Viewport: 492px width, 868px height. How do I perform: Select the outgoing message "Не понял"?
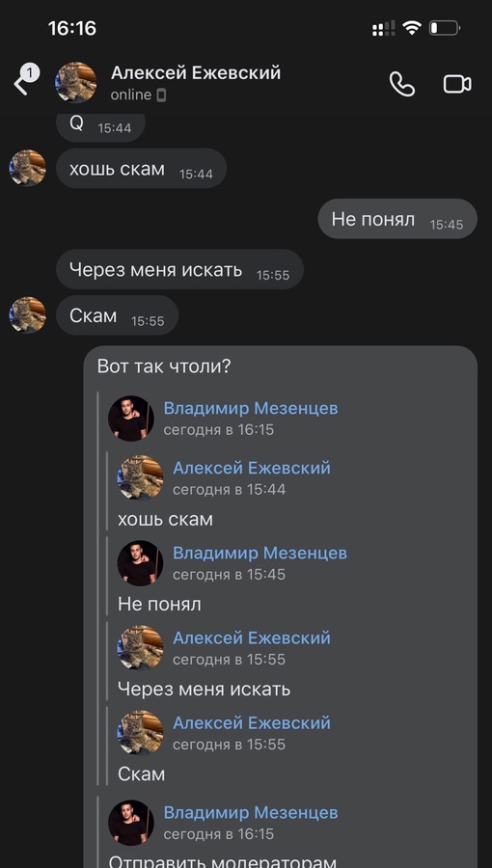[397, 219]
